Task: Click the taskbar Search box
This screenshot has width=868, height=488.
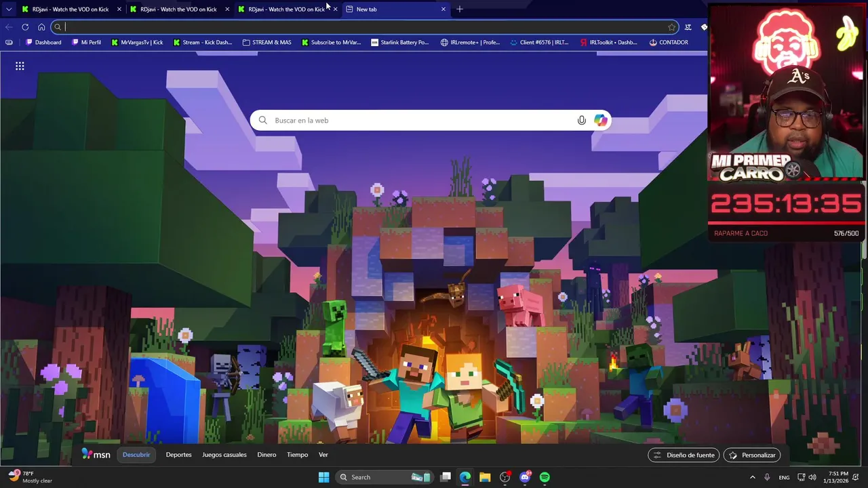Action: [384, 477]
